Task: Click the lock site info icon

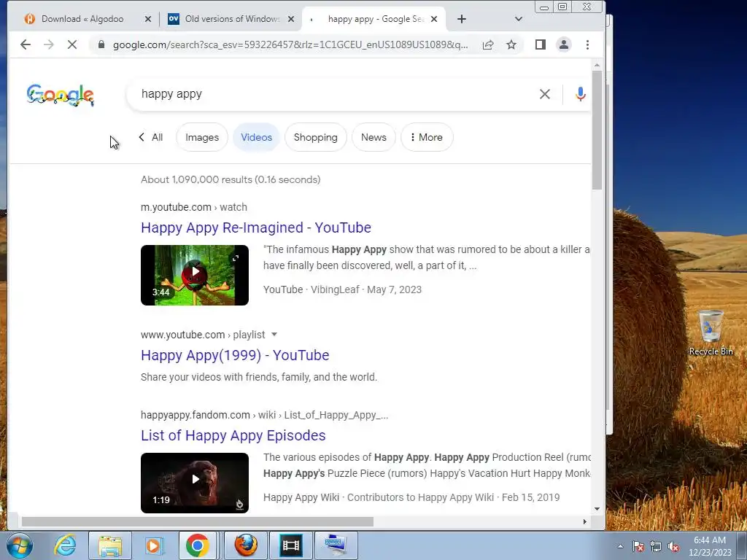Action: click(x=101, y=44)
